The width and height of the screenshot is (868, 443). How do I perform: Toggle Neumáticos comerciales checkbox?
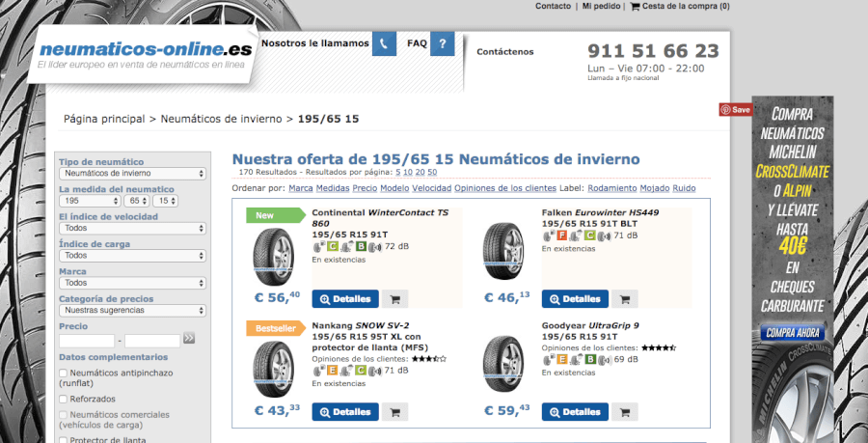point(63,414)
